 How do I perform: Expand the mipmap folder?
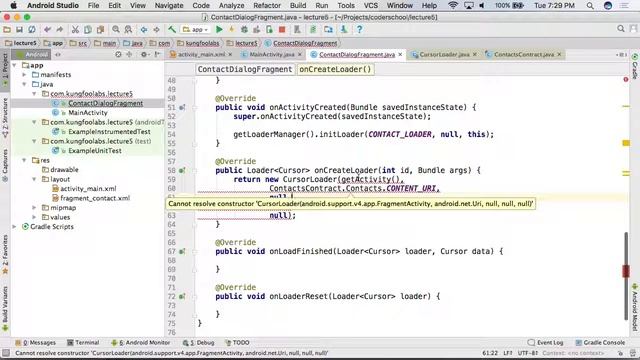(x=34, y=208)
